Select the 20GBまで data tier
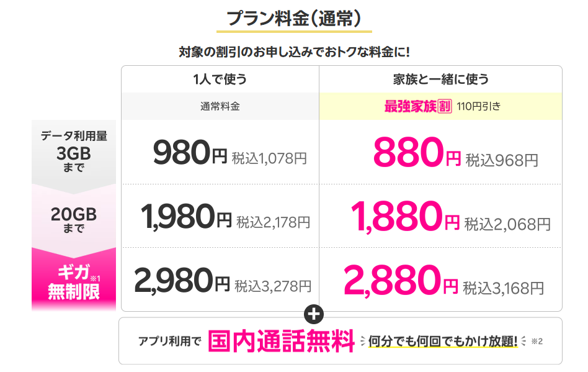 point(74,219)
